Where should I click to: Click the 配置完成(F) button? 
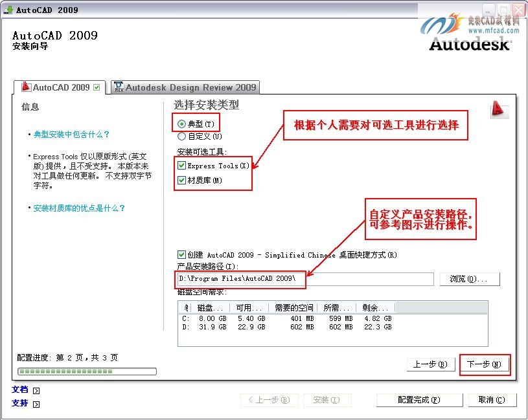tap(419, 400)
